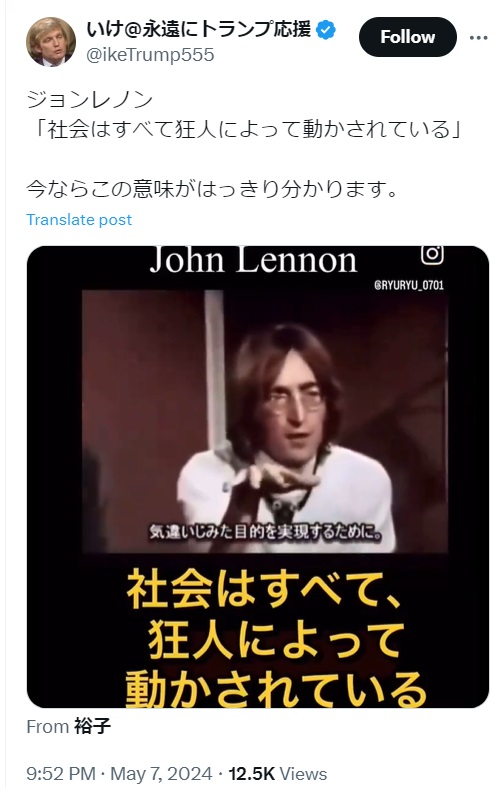Follow the @ikeTrump555 account

coord(408,37)
